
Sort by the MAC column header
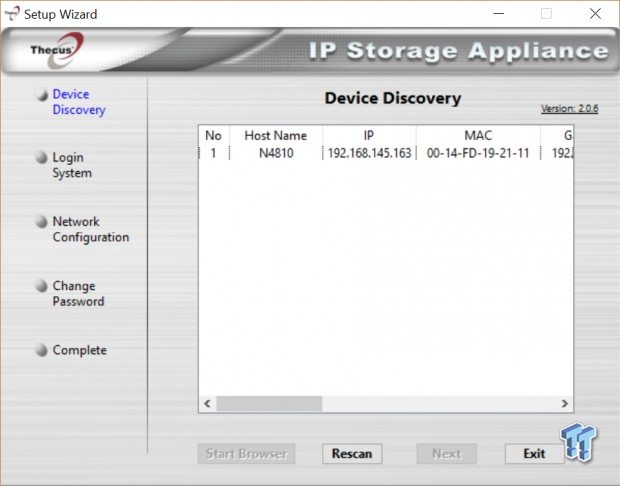pyautogui.click(x=478, y=136)
